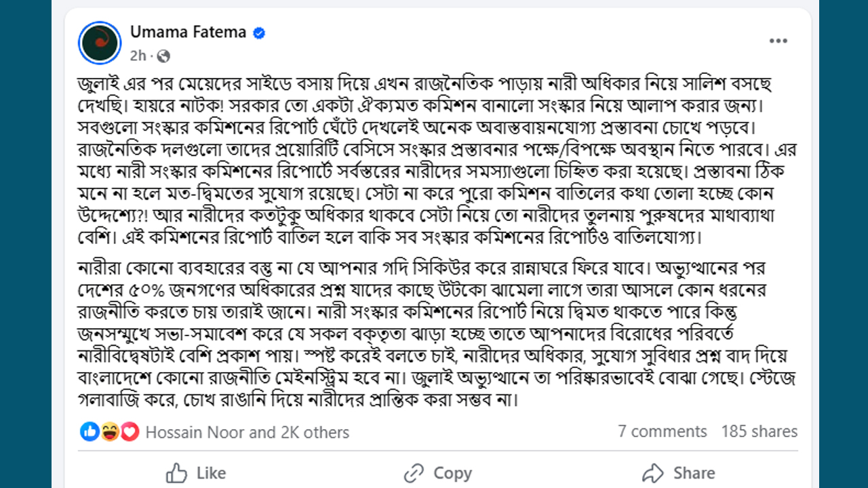
Task: Click the thumbs-up icon beside Like
Action: pyautogui.click(x=176, y=472)
